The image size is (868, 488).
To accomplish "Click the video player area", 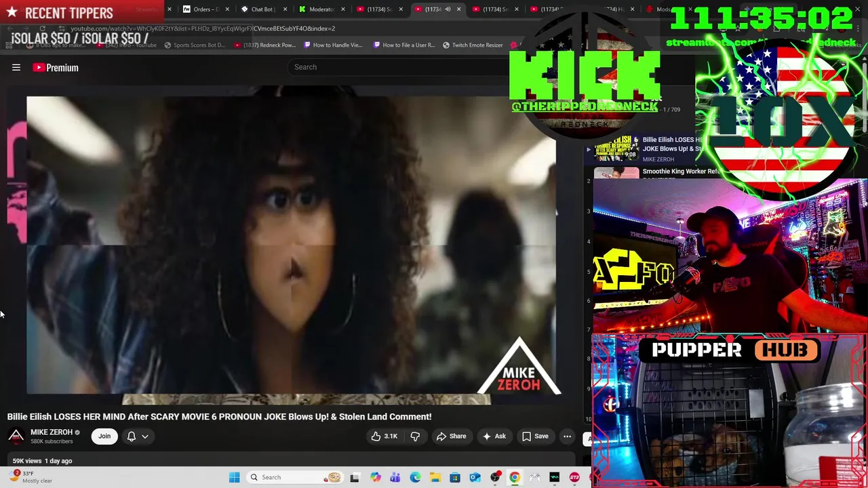I will click(x=291, y=245).
